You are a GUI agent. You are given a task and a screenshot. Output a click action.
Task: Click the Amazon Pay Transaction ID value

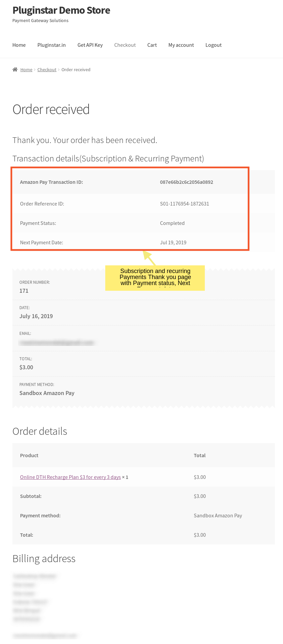click(186, 182)
